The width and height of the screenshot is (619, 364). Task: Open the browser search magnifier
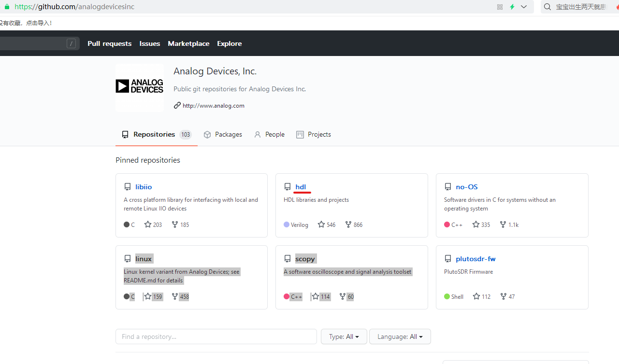click(547, 7)
